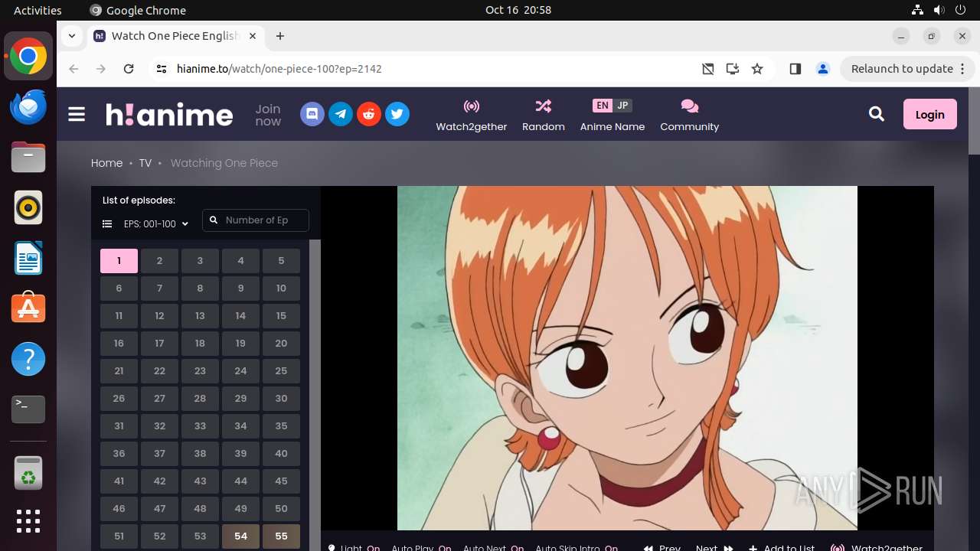Open the hamburger menu on HiAnime header
Screen dimensions: 980x551
[77, 115]
